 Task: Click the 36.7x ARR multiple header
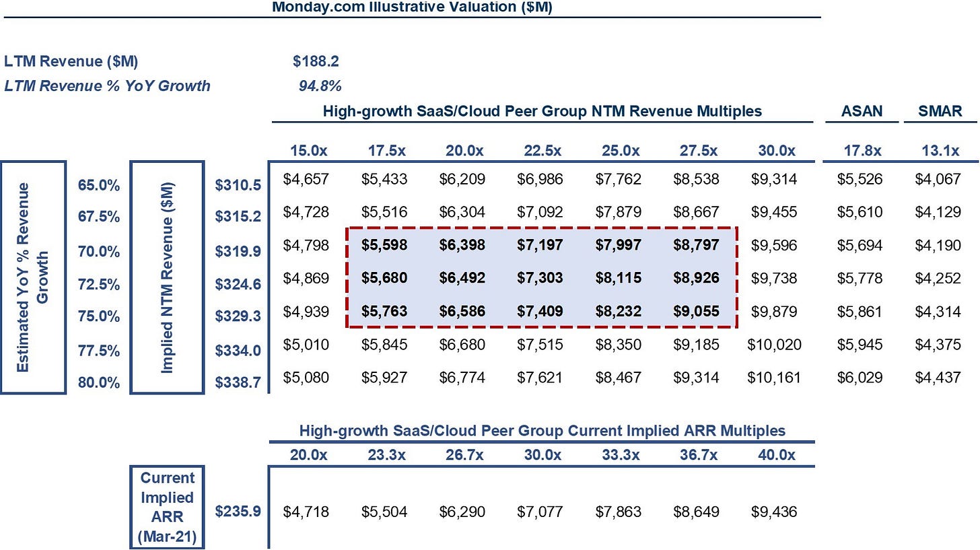pyautogui.click(x=699, y=454)
